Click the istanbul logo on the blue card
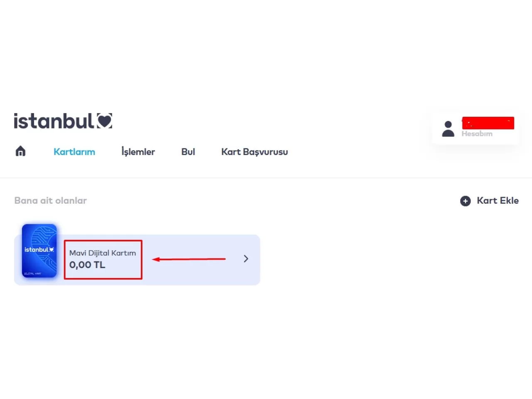532x399 pixels. [x=39, y=250]
